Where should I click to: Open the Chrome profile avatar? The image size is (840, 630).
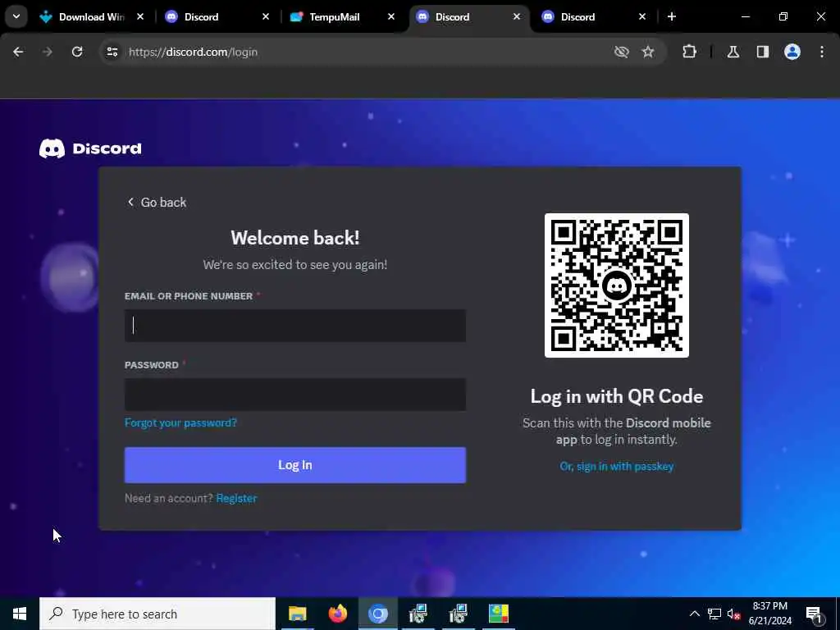coord(792,52)
